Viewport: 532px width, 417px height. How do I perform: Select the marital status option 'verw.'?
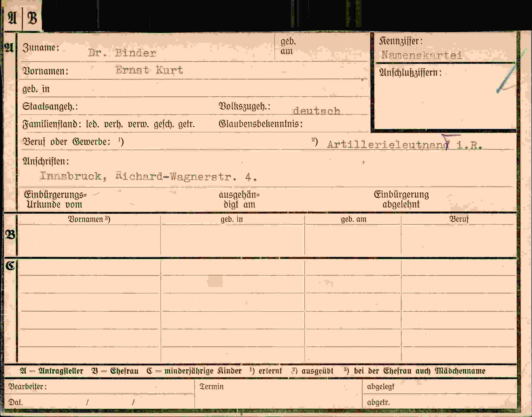(138, 124)
